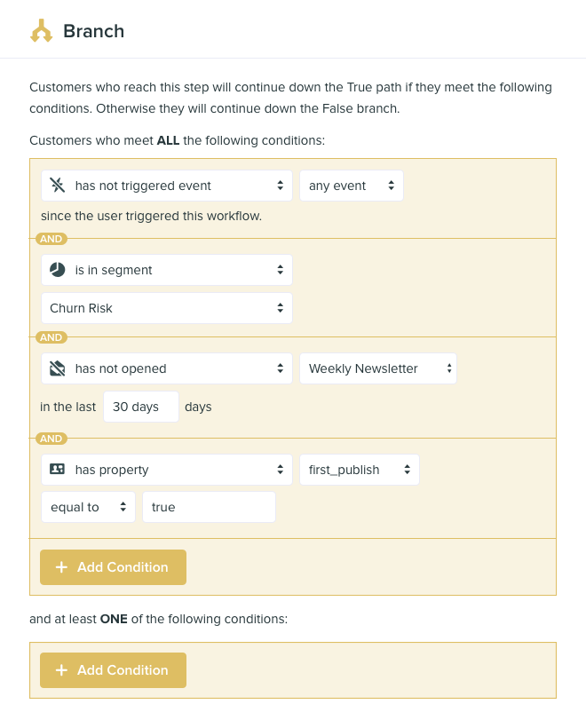Click the property ID card icon
This screenshot has width=586, height=728.
click(58, 470)
